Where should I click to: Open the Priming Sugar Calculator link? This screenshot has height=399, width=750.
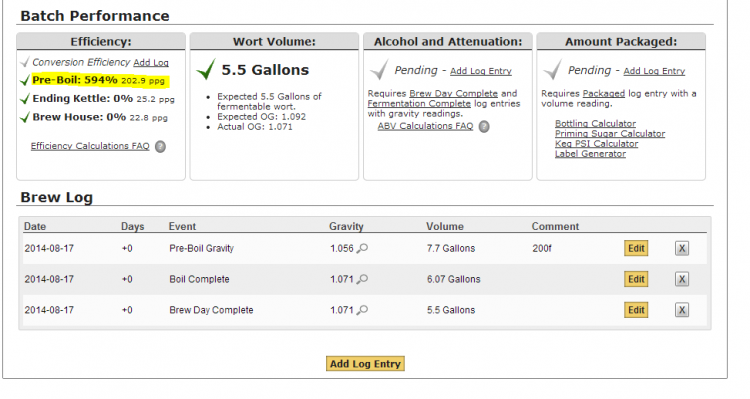tap(610, 133)
